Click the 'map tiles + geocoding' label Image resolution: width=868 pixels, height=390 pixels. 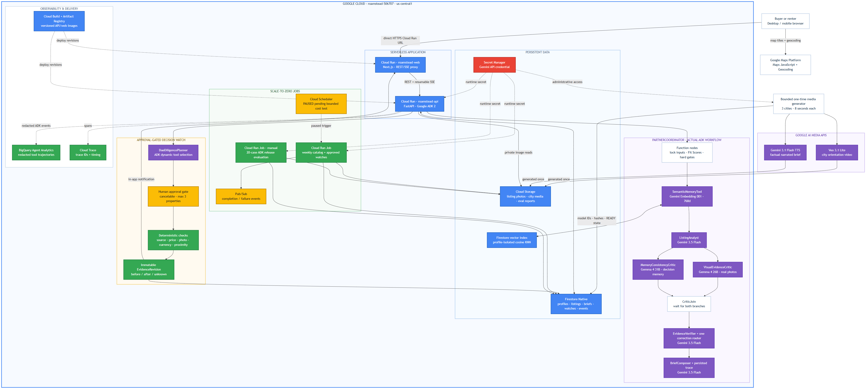pyautogui.click(x=785, y=40)
